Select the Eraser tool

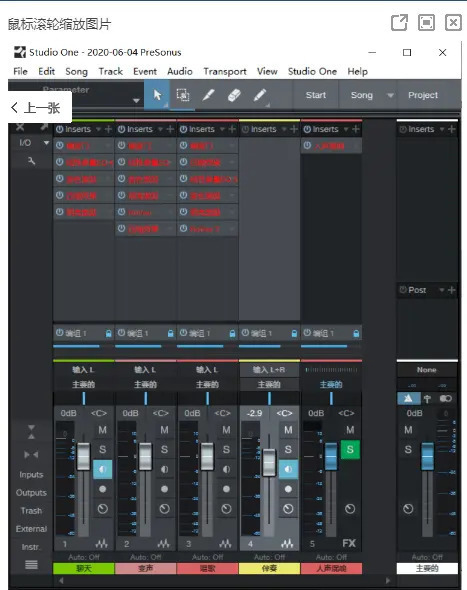(234, 95)
